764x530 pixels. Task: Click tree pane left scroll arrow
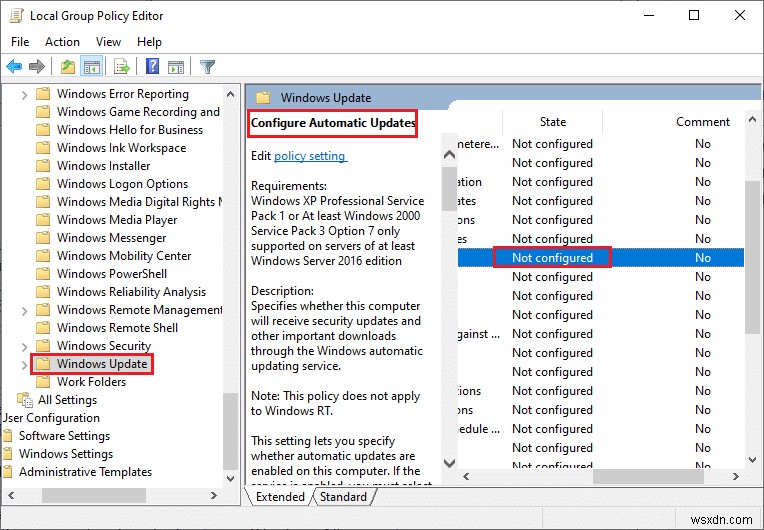[11, 495]
